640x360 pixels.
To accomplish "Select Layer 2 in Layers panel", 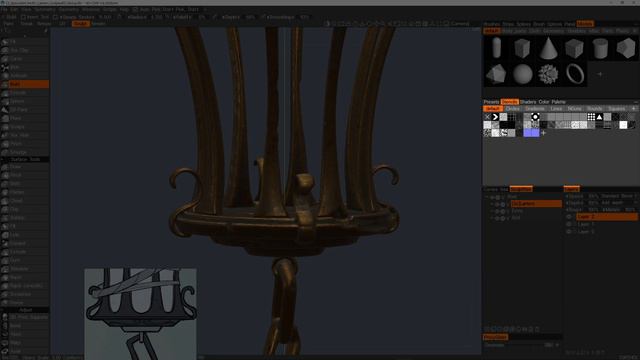I will pyautogui.click(x=606, y=217).
